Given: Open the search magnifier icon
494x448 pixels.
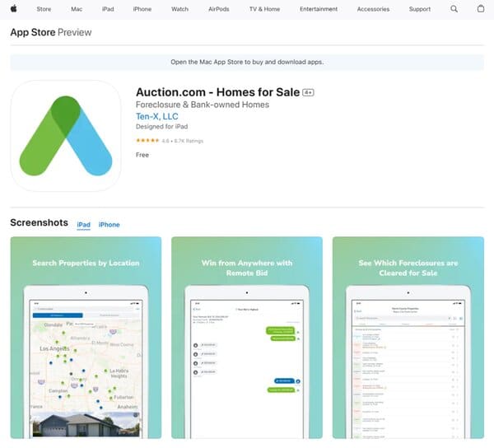Looking at the screenshot, I should (454, 9).
